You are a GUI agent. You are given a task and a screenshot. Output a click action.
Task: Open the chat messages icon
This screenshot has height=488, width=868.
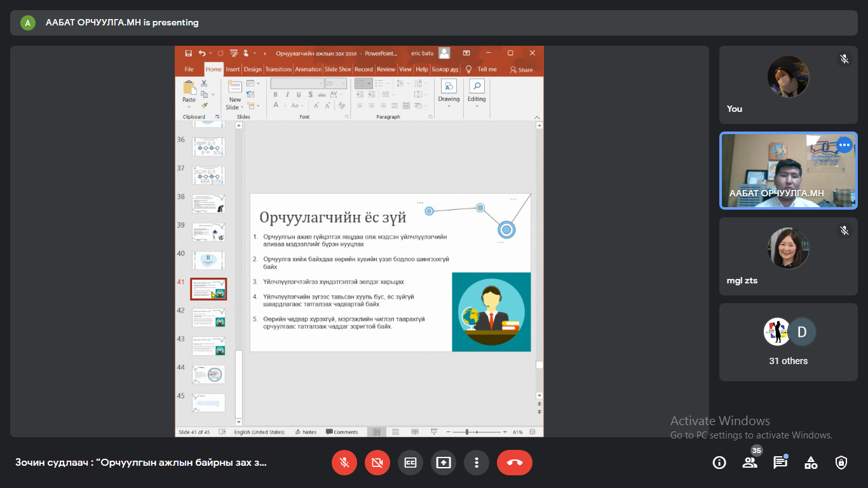780,463
